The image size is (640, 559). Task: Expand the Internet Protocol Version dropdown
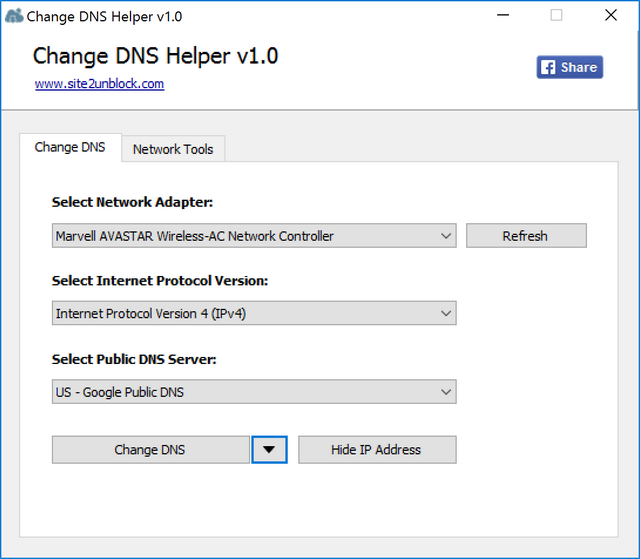point(254,313)
